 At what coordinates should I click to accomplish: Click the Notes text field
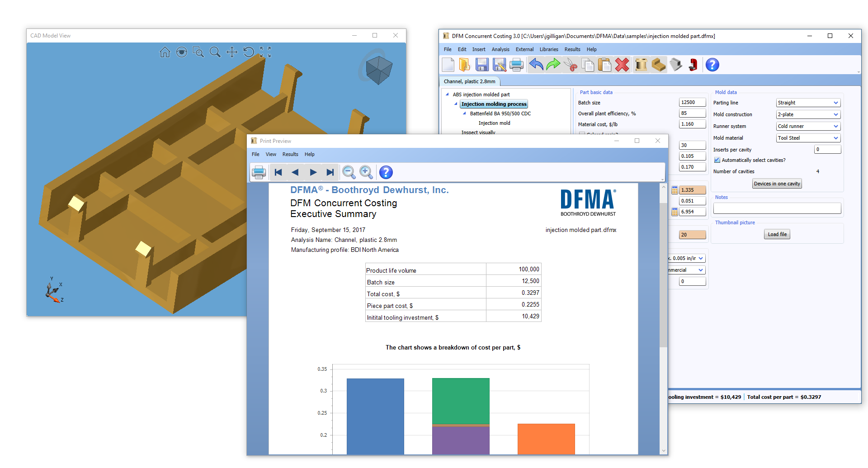click(777, 208)
